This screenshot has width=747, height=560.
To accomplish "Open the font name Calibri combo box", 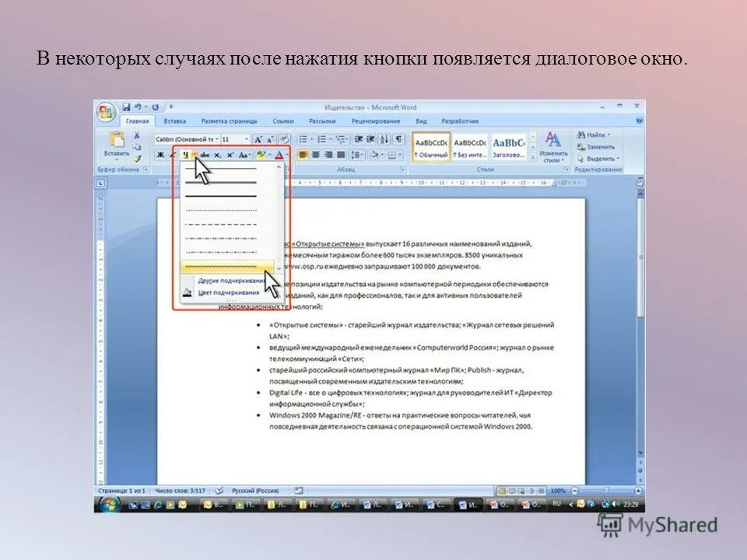I will [x=187, y=139].
